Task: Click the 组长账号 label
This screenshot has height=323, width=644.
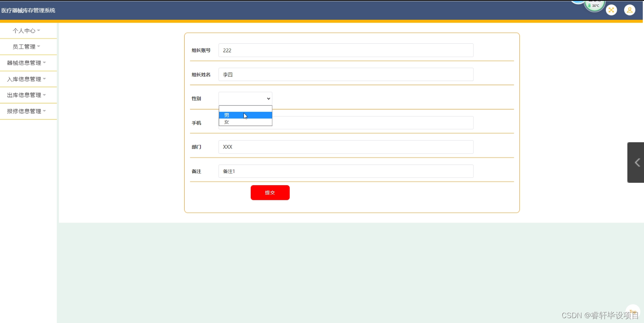Action: pyautogui.click(x=201, y=50)
